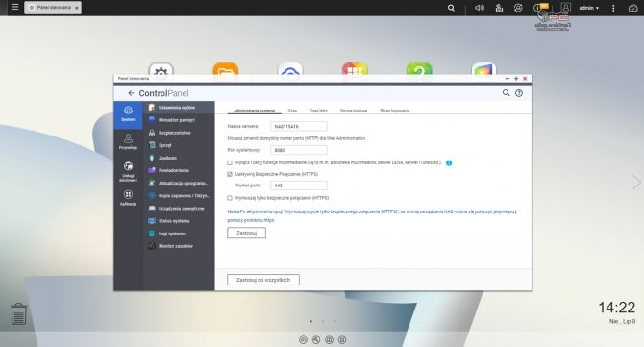Viewport: 644px width, 347px height.
Task: Click the Zastosuj button
Action: 246,233
